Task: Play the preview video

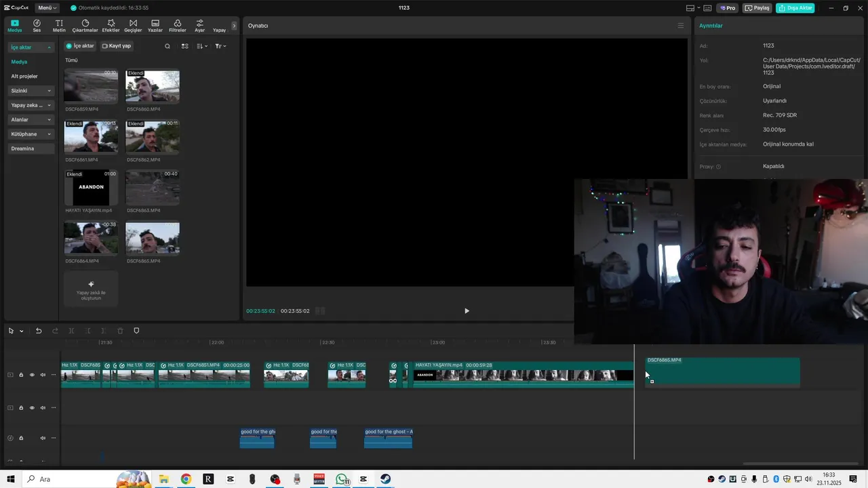Action: point(467,311)
